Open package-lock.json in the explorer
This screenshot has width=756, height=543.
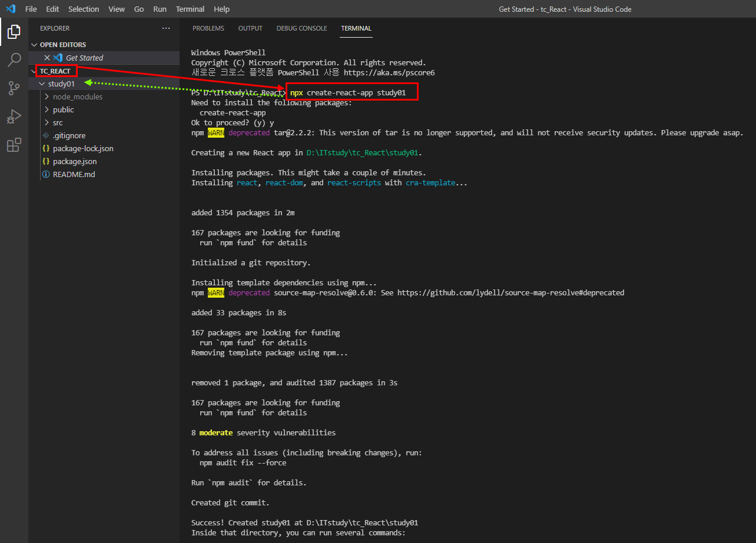(x=104, y=148)
